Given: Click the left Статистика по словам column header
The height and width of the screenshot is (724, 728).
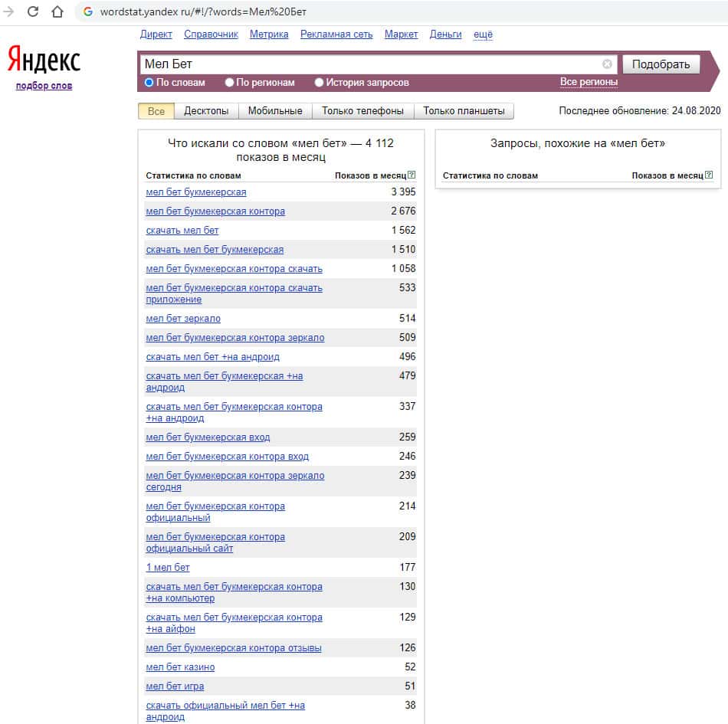Looking at the screenshot, I should tap(193, 175).
